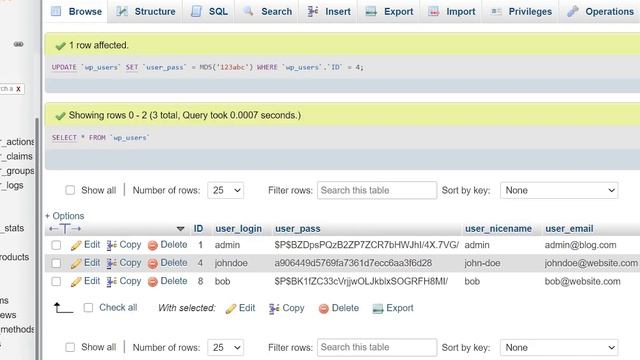Screen dimensions: 640x360
Task: Clear the sidebar filter with X
Action: point(18,89)
